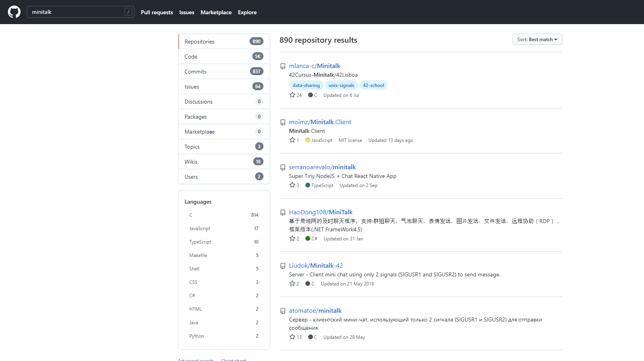Click the blue TypeScript language dot

pyautogui.click(x=308, y=185)
